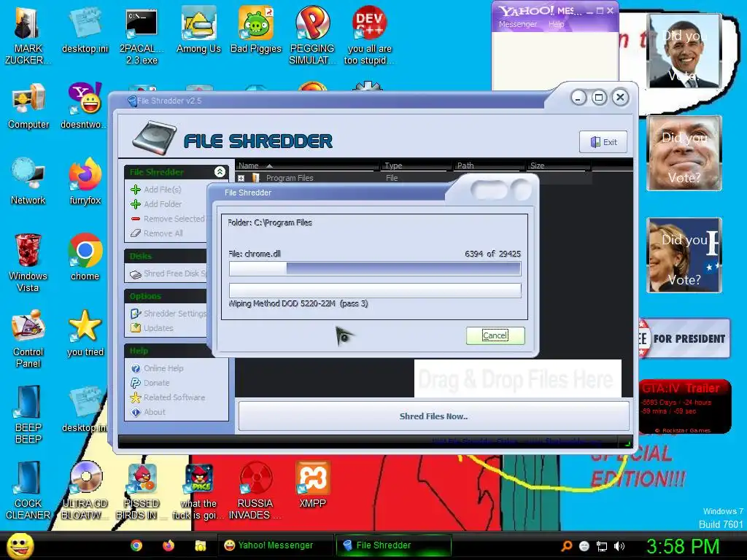Click the Path column header

pyautogui.click(x=488, y=166)
